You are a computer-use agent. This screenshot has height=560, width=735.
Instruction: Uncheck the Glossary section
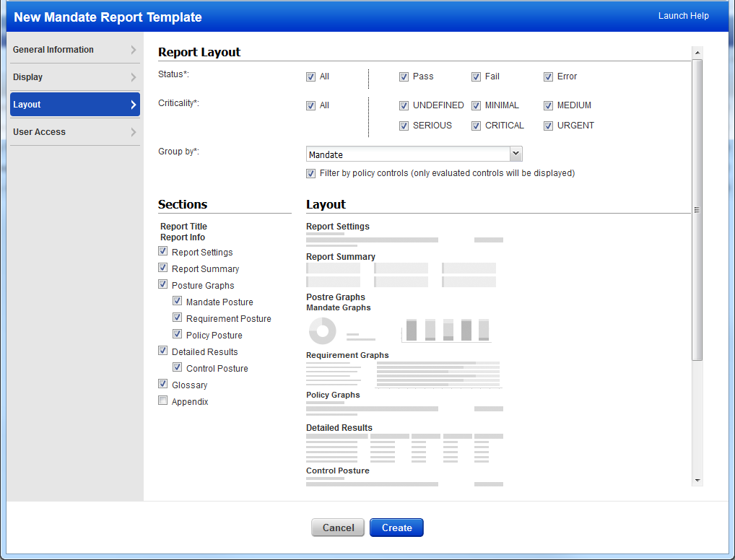162,383
